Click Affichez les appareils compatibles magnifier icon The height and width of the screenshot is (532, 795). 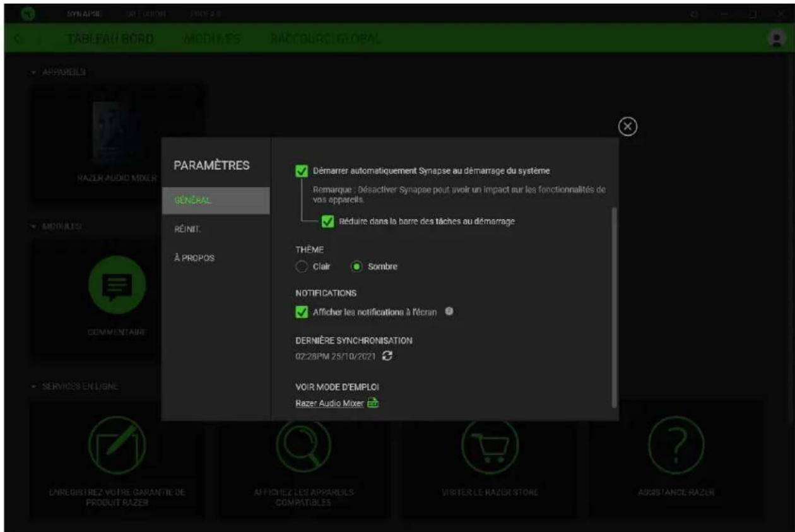coord(303,444)
